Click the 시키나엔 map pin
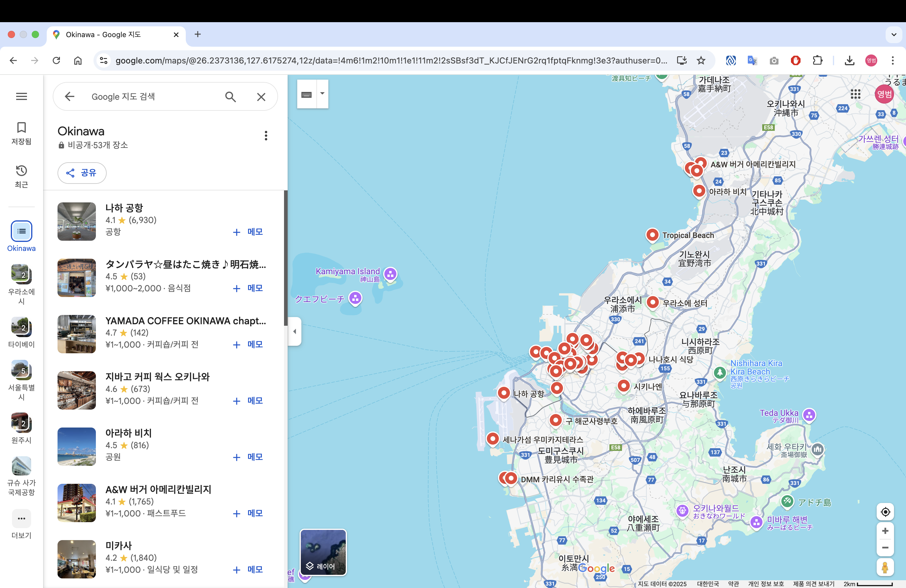906x588 pixels. pos(624,386)
